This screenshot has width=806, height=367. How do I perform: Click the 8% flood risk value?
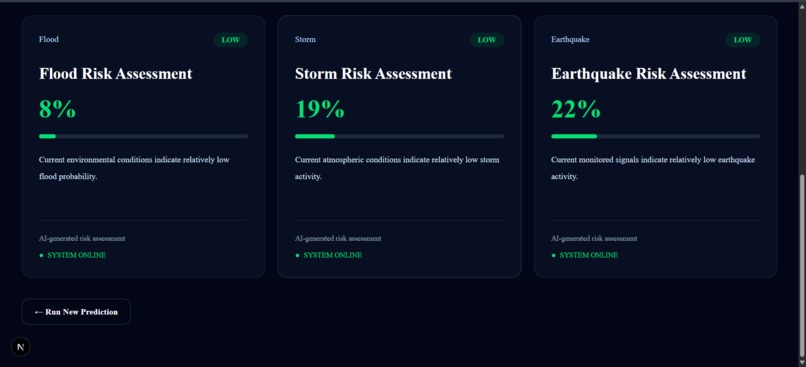[x=58, y=109]
